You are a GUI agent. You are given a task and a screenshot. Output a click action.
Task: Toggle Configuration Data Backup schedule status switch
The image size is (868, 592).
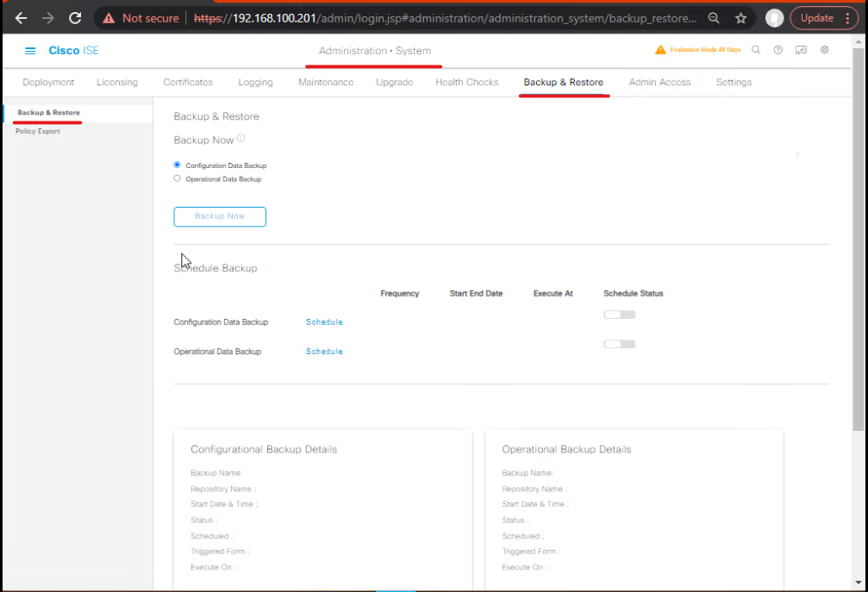(620, 315)
